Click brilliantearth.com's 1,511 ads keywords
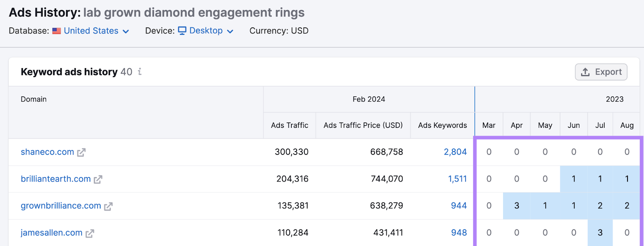Screen dimensions: 644x246 click(x=457, y=179)
